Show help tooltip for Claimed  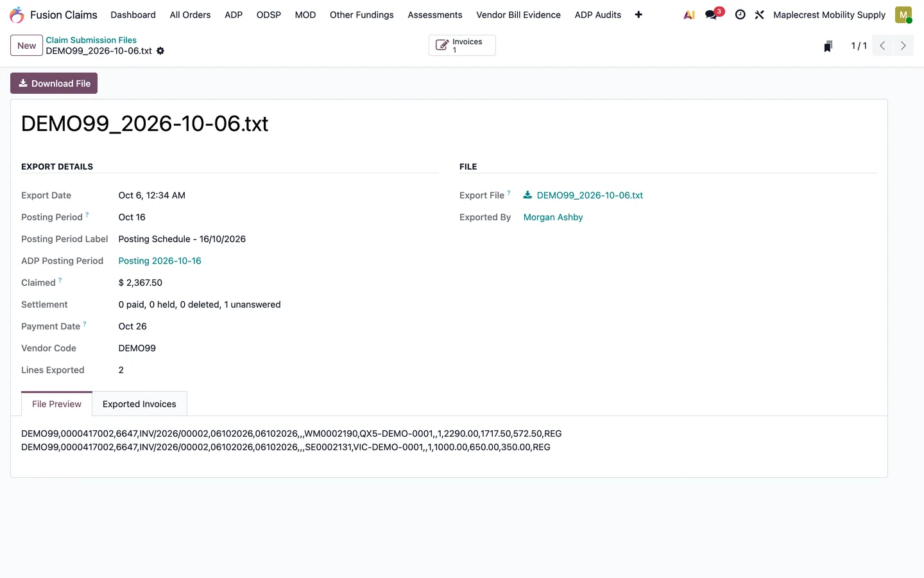pos(60,280)
